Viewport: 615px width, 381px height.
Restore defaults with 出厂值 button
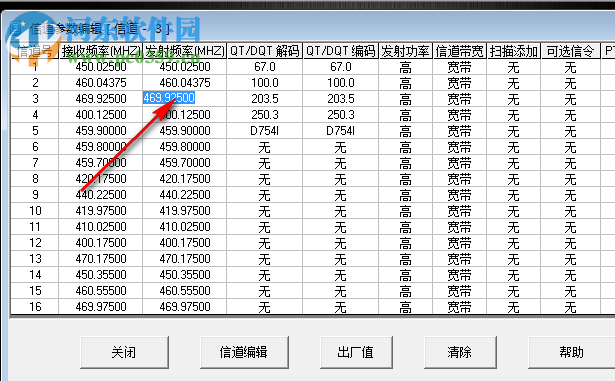tap(356, 352)
